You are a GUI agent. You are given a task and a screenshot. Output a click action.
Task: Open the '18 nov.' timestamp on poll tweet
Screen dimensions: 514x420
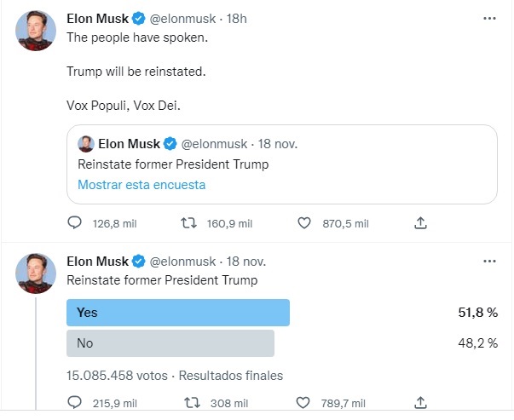[246, 262]
